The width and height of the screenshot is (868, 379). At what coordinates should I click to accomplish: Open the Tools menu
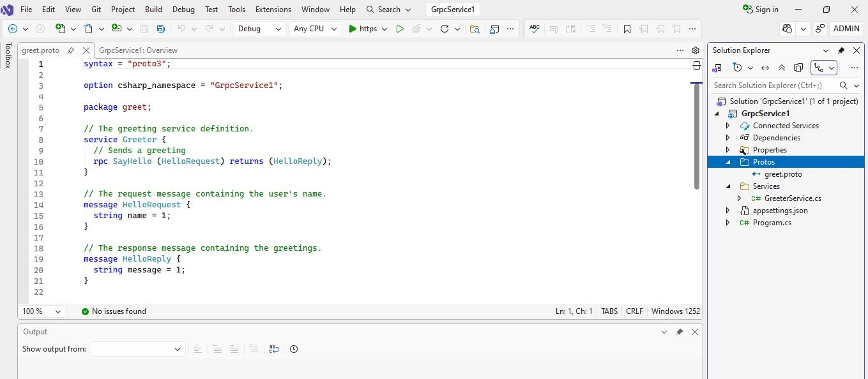pos(236,10)
